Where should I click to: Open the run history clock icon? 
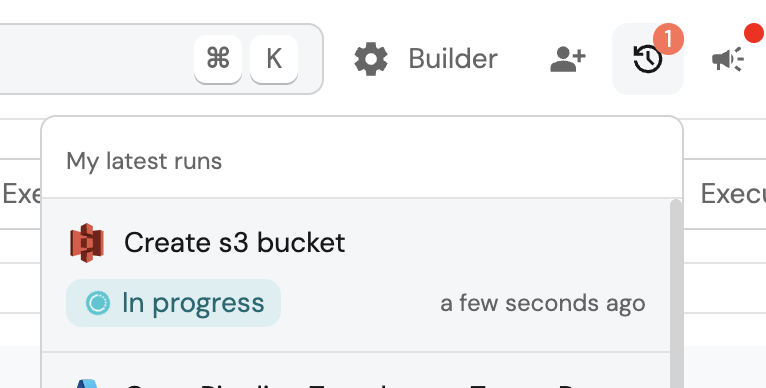pos(647,59)
